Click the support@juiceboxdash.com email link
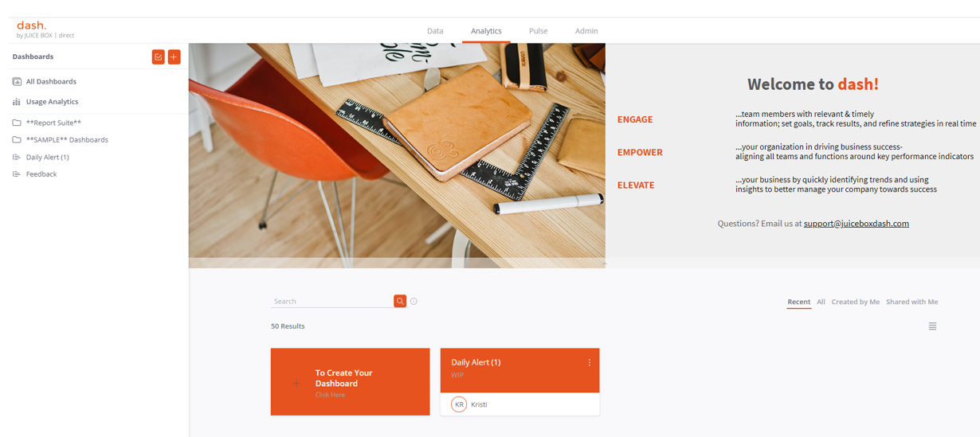 856,224
